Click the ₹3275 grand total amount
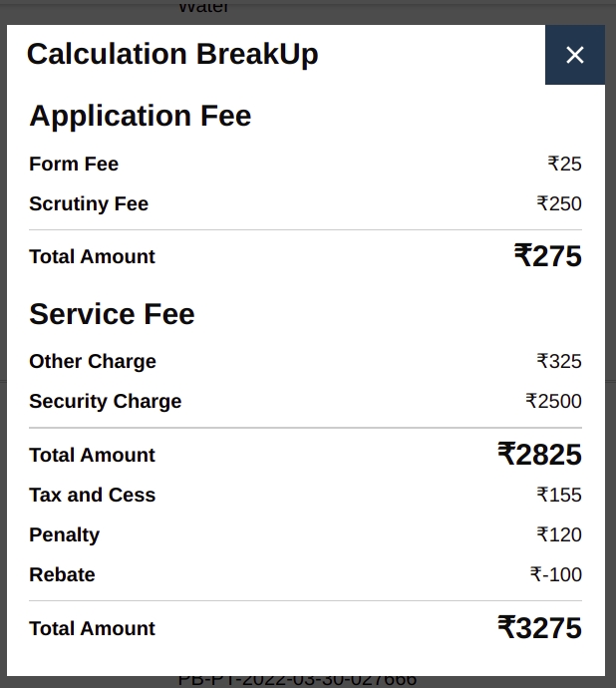The height and width of the screenshot is (688, 616). click(539, 628)
